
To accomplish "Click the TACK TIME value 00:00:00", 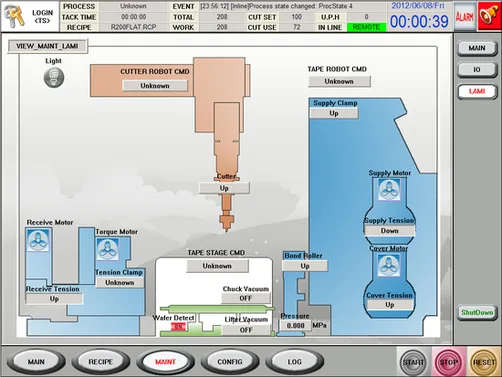I will pyautogui.click(x=133, y=17).
